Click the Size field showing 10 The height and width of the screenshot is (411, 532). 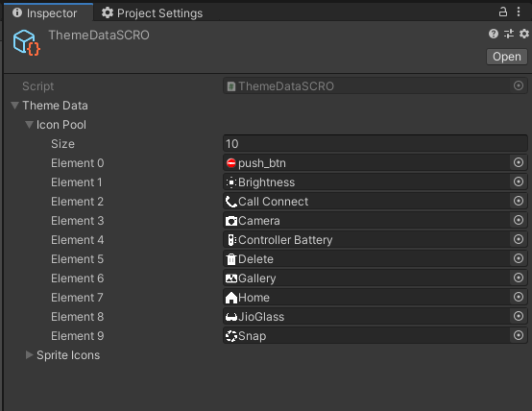(375, 143)
